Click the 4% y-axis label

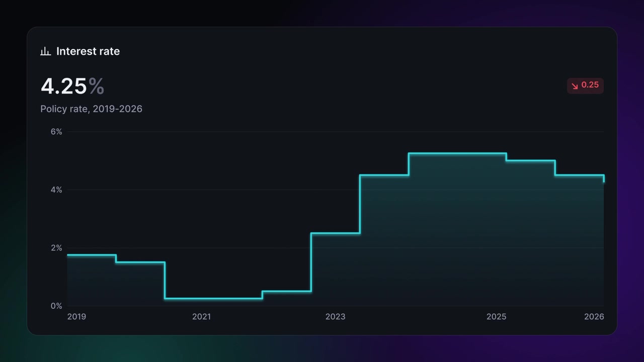point(56,190)
